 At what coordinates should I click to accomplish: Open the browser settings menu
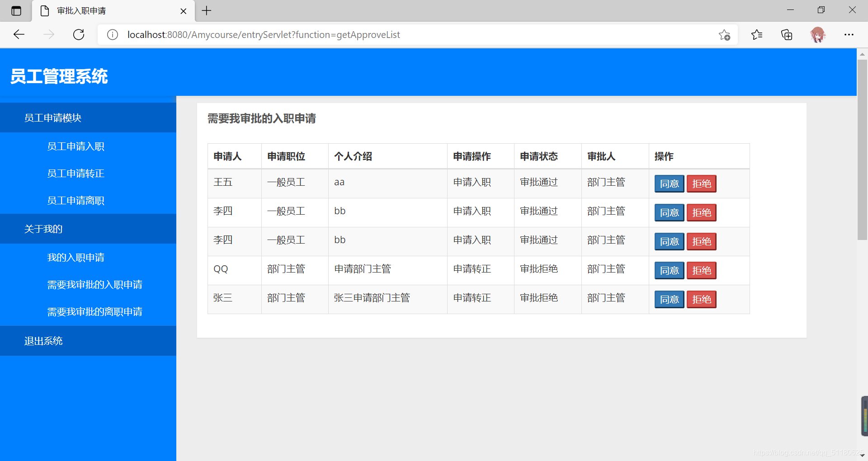(x=849, y=34)
